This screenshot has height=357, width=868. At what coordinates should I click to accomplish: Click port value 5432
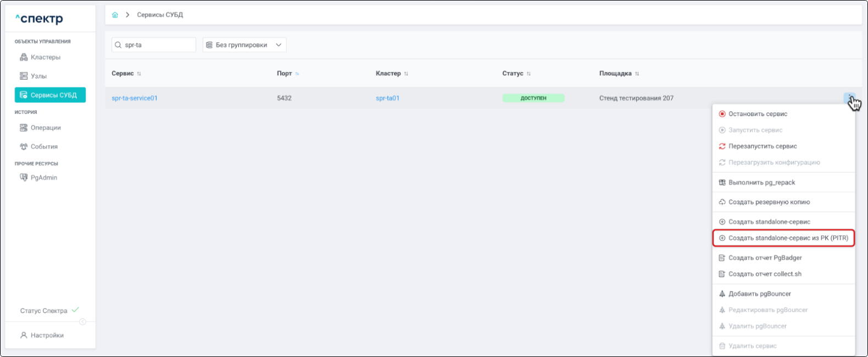pos(284,98)
